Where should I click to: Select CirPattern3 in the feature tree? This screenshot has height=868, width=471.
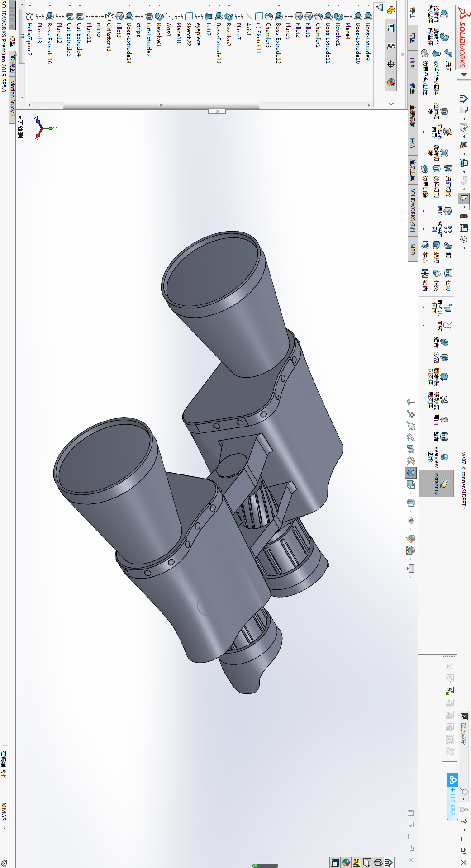pyautogui.click(x=109, y=32)
